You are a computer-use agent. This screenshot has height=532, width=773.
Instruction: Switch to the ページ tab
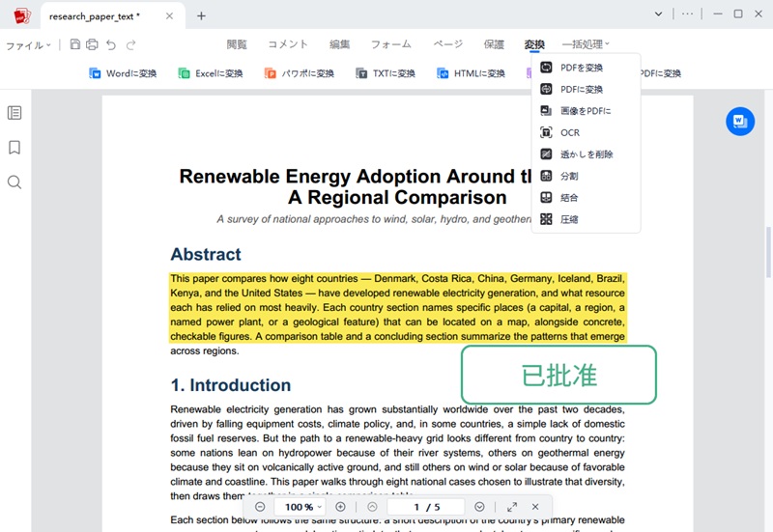click(x=448, y=43)
